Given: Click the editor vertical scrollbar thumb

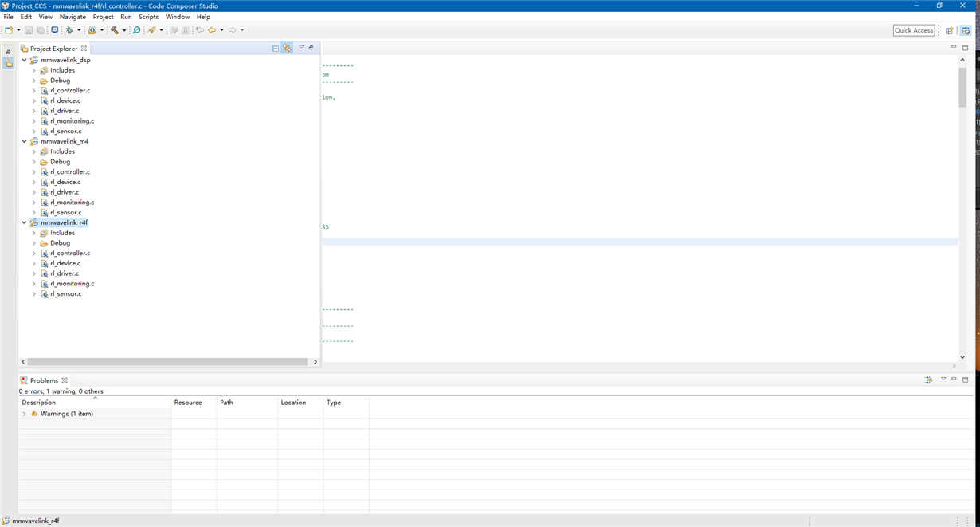Looking at the screenshot, I should [x=962, y=88].
